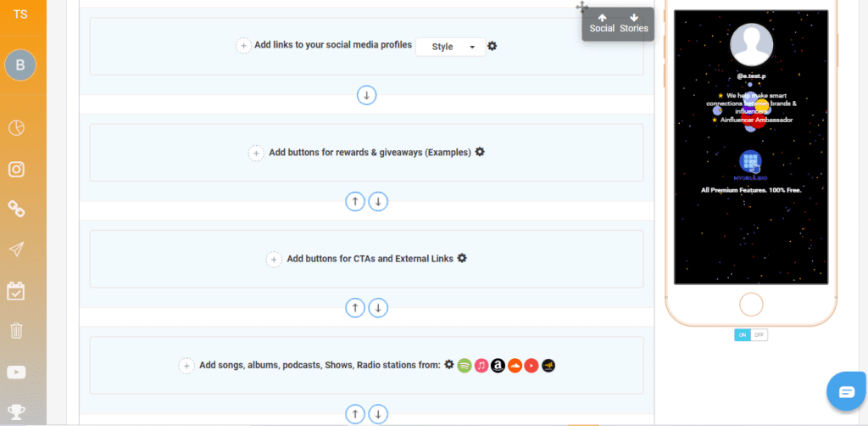Open the calendar scheduler icon

[16, 291]
